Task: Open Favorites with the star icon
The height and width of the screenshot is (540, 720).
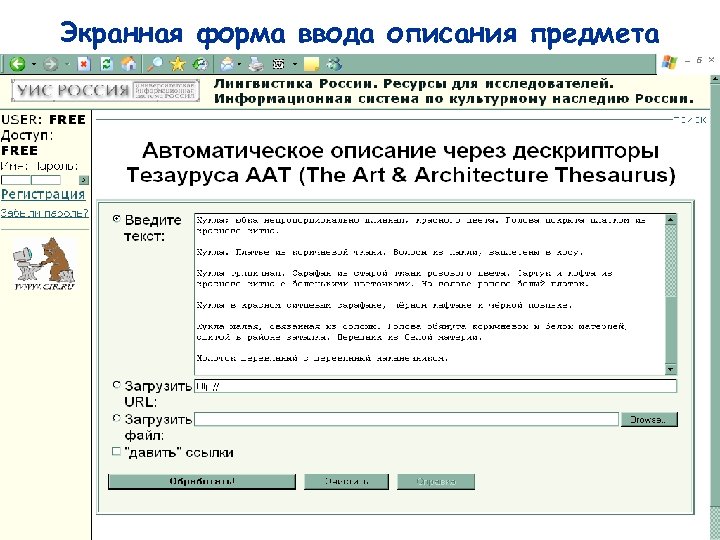Action: pos(177,64)
